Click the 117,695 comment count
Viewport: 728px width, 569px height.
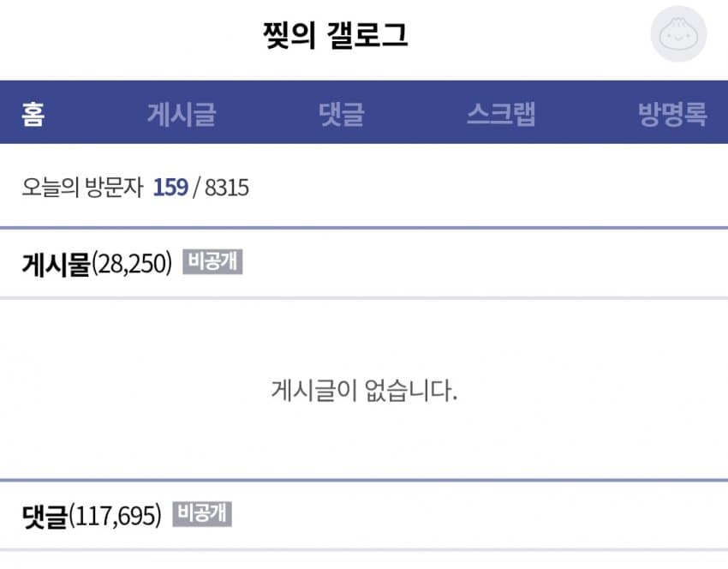tap(116, 516)
